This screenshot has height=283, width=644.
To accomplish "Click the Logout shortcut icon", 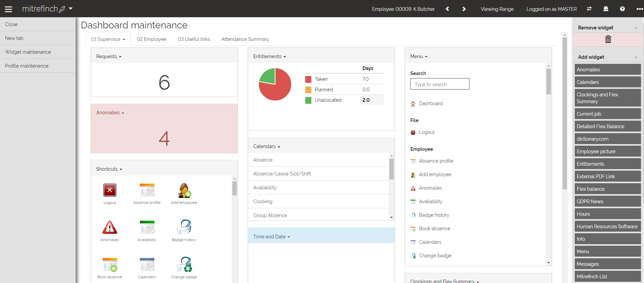I will point(110,190).
